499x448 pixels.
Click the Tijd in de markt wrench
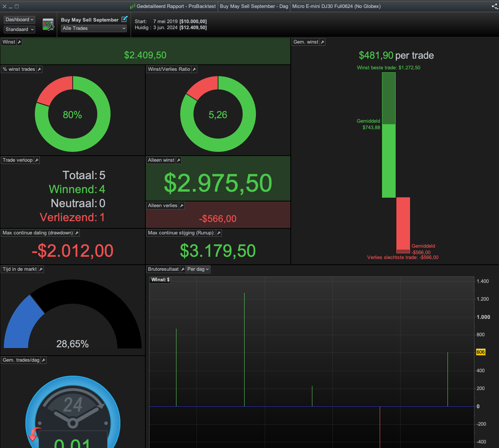click(x=41, y=269)
